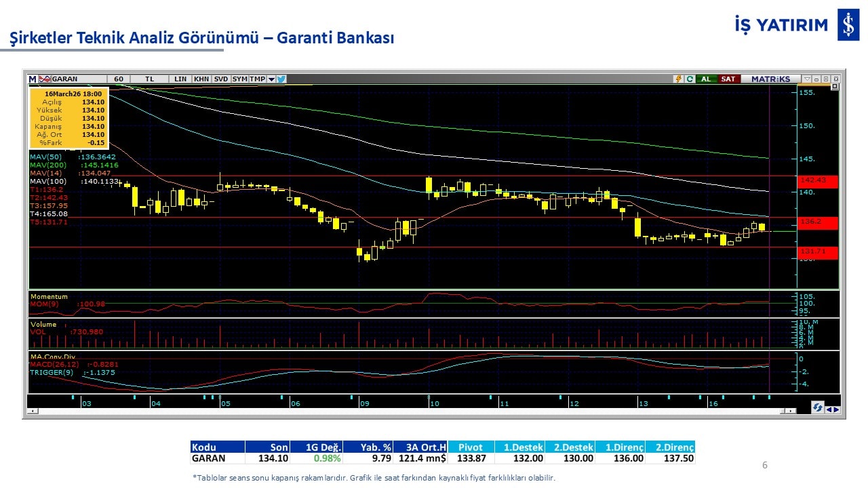Toggle the KHN chart option

tap(201, 79)
